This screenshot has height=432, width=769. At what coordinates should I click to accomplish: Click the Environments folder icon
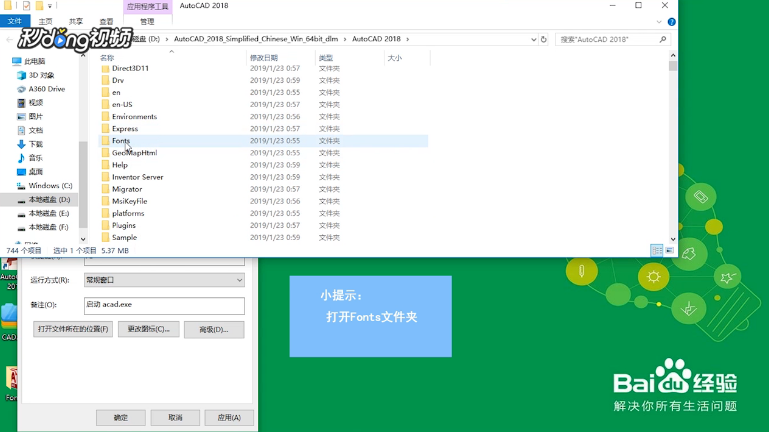tap(105, 117)
